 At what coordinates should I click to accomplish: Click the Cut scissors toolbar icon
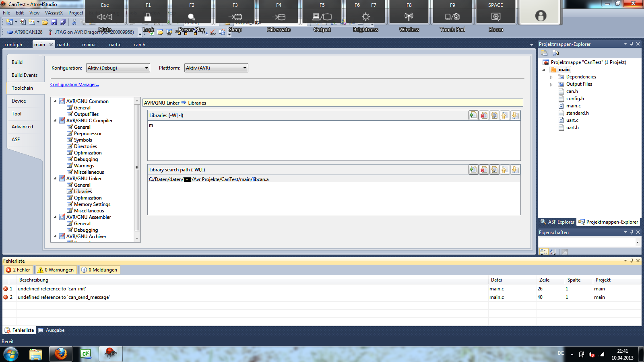pyautogui.click(x=74, y=22)
